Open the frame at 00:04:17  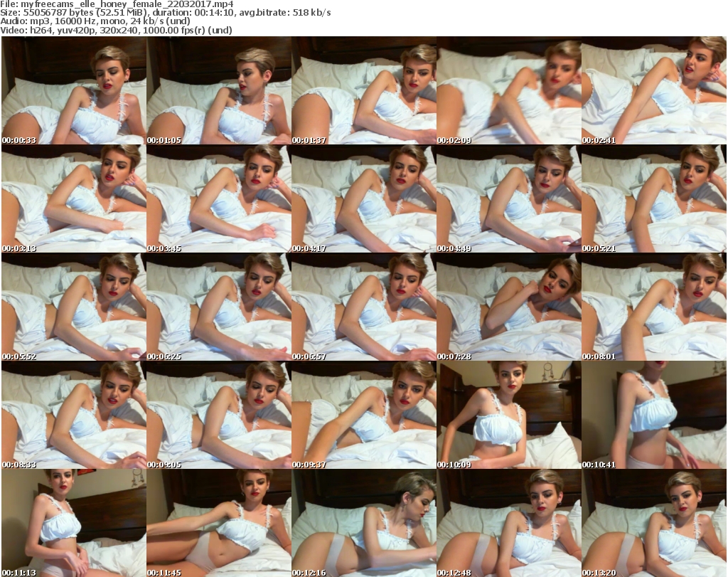[364, 198]
